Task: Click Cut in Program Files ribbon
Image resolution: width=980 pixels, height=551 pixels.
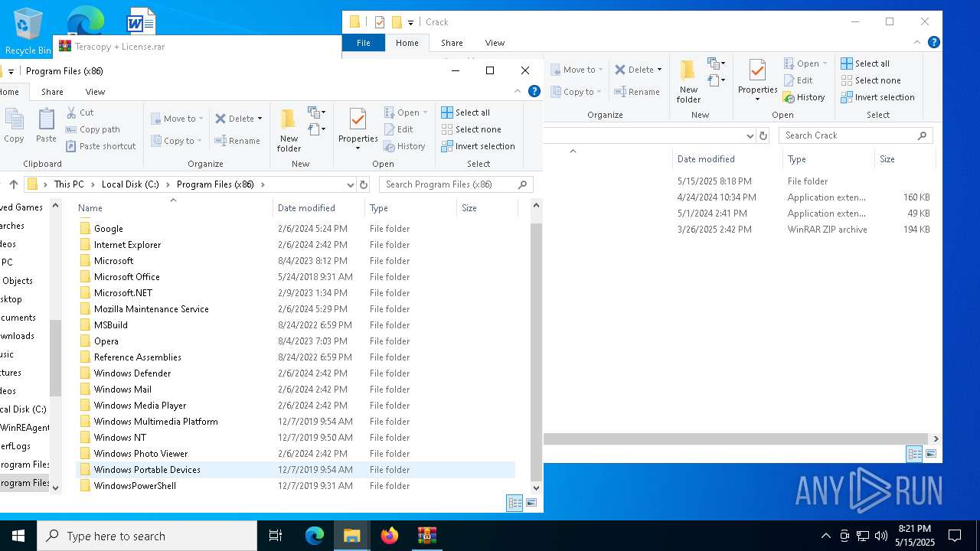Action: point(80,112)
